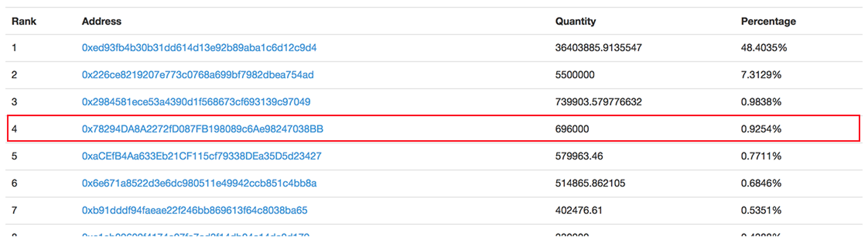This screenshot has width=868, height=237.
Task: Click the 0.9254% percentage value
Action: pos(761,129)
